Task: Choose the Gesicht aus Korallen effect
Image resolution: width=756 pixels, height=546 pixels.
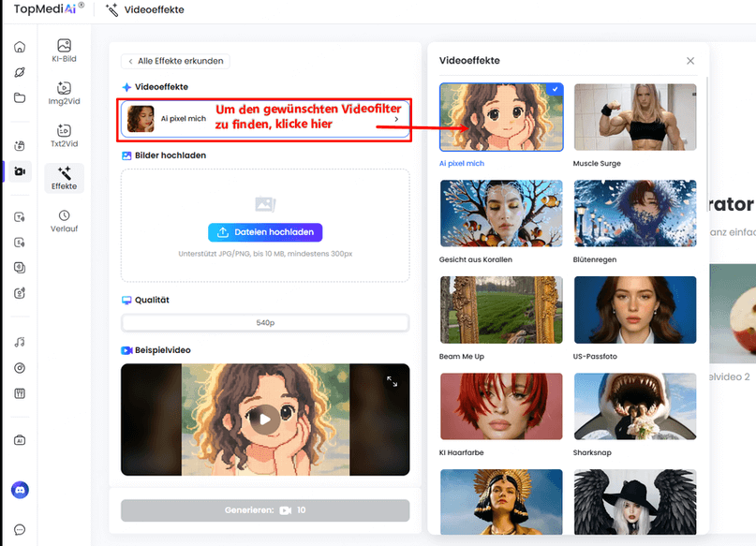Action: point(501,214)
